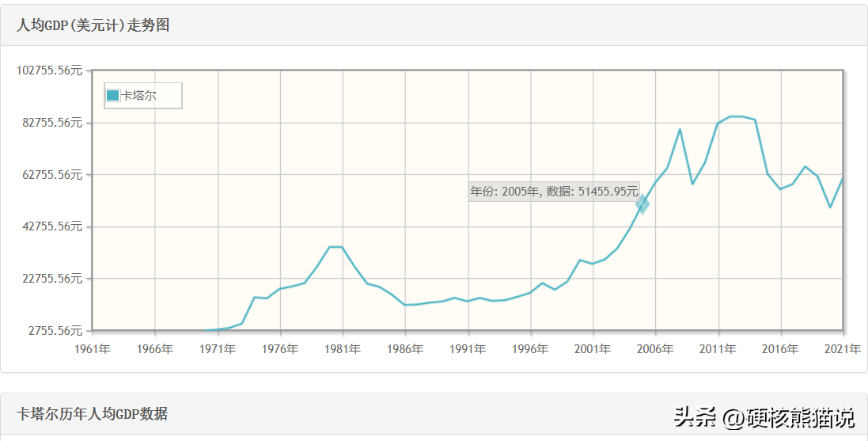Click the 头条 @硬核熊猫说 watermark link
The width and height of the screenshot is (868, 441).
[764, 416]
